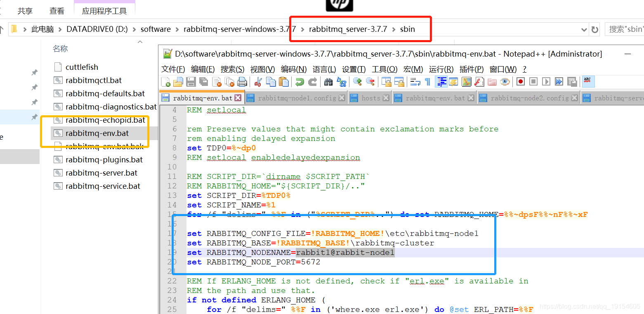Screen dimensions: 644x314
Task: Select the cuttlefish file
Action: pyautogui.click(x=82, y=67)
